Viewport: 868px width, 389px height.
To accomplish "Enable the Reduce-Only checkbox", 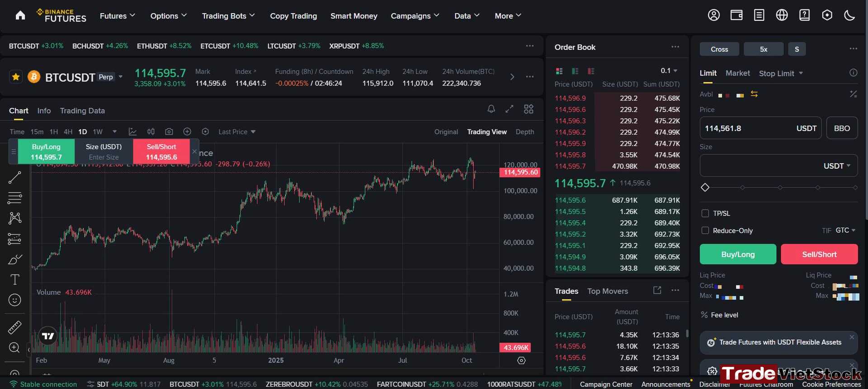I will tap(705, 231).
